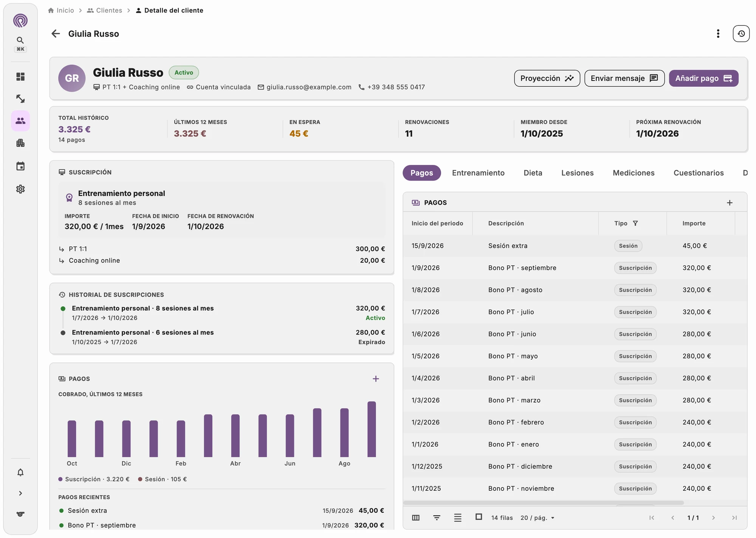The image size is (756, 538).
Task: Click the Bono PT · agosto row
Action: pos(575,290)
